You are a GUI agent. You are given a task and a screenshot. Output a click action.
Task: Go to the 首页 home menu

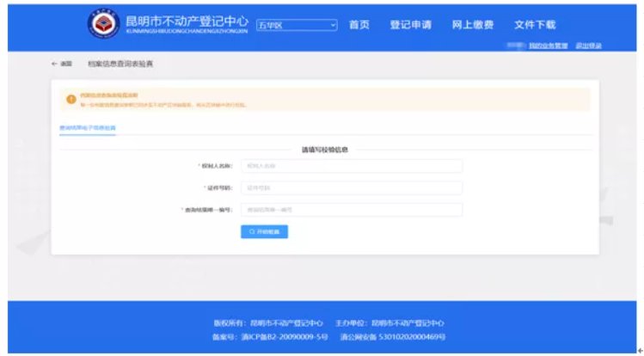click(359, 25)
